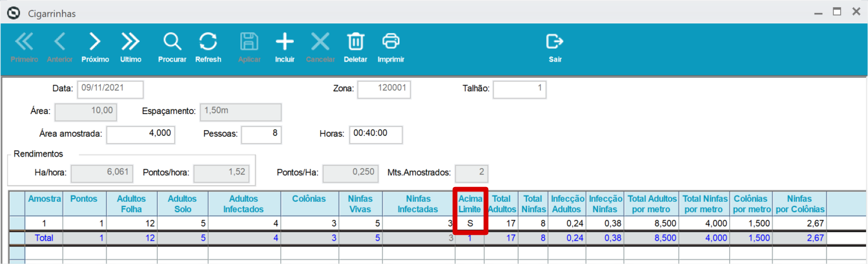Delete the record with Deletar trash icon
868x264 pixels.
click(x=355, y=47)
